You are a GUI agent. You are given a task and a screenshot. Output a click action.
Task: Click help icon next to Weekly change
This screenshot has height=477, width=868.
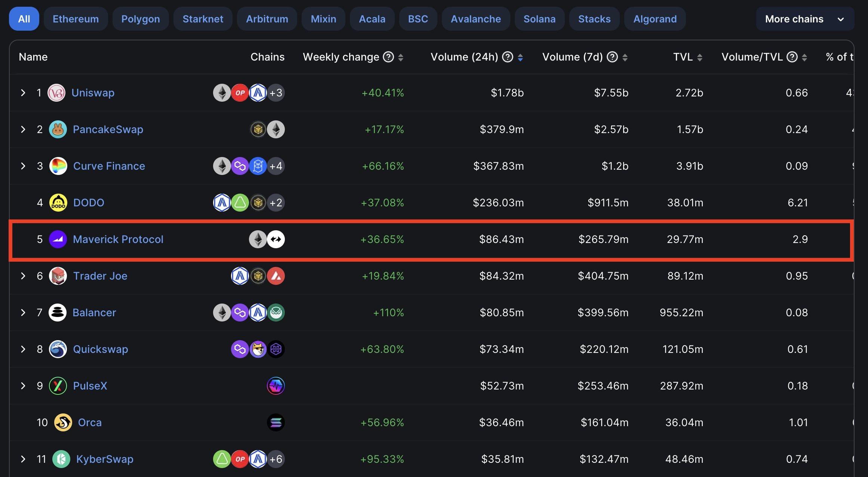click(x=389, y=57)
